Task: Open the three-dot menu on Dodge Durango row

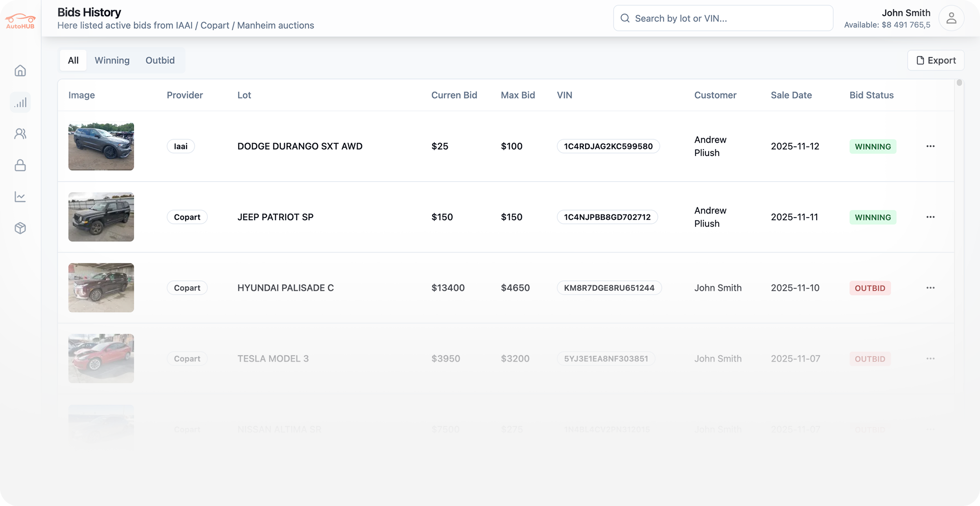Action: (931, 146)
